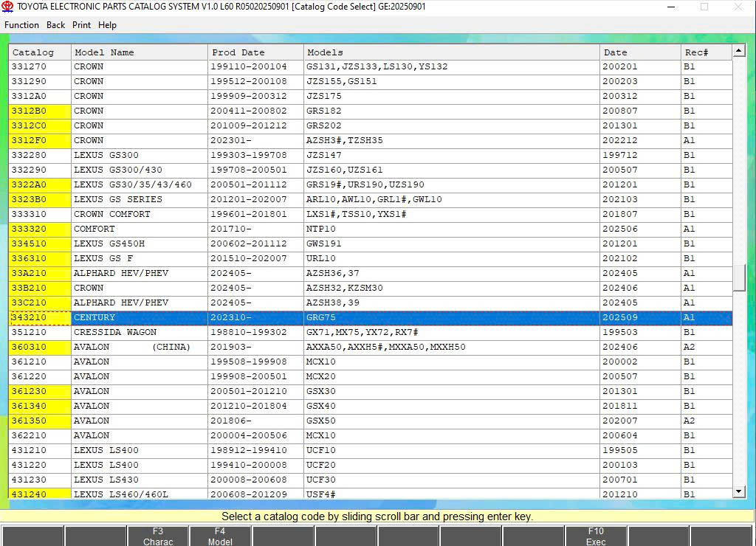Select the CENTURY model row
This screenshot has width=756, height=546.
click(371, 317)
